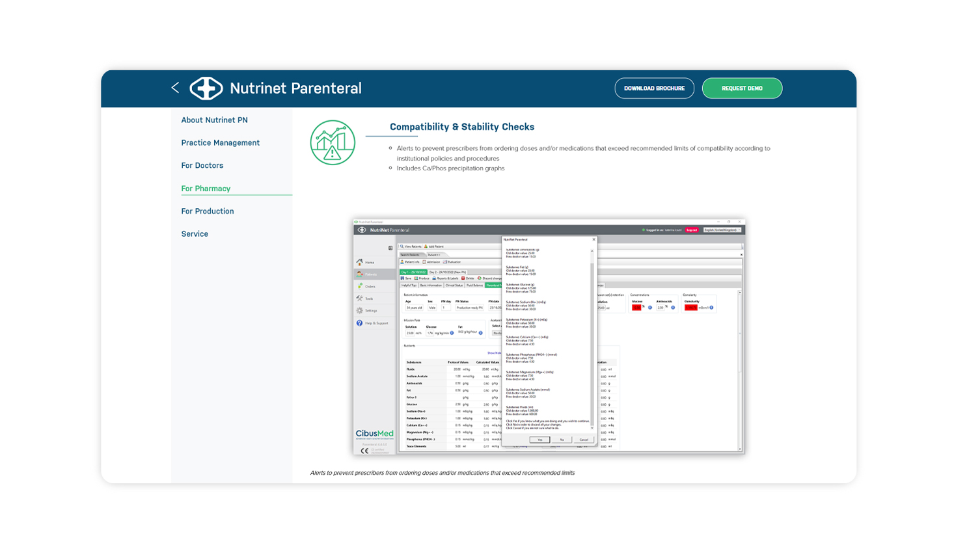
Task: Click info icon beside Glucose concentration
Action: (649, 308)
